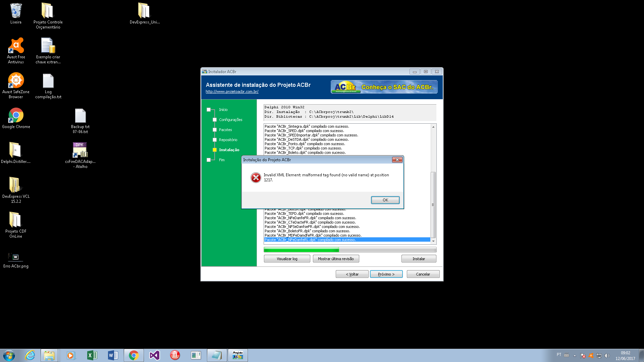Open Internet Explorer from taskbar
This screenshot has width=644, height=362.
pos(30,355)
